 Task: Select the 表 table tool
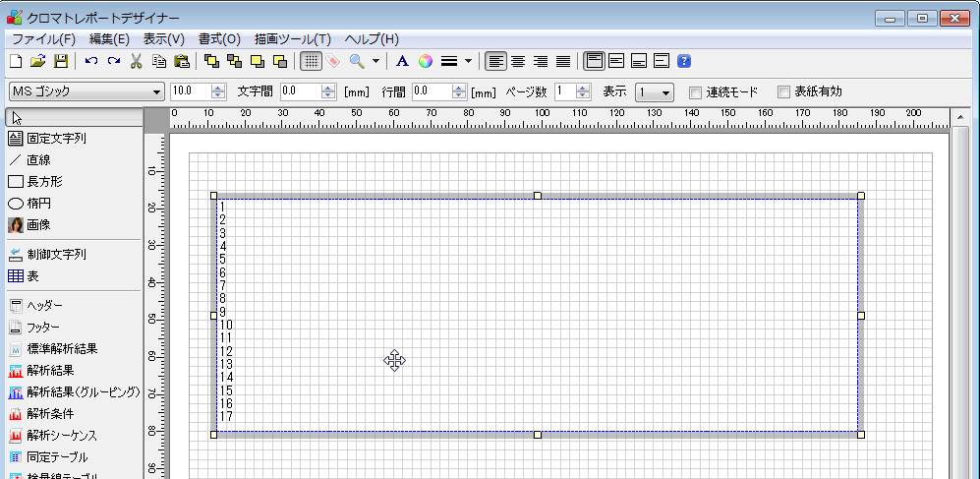[x=32, y=276]
